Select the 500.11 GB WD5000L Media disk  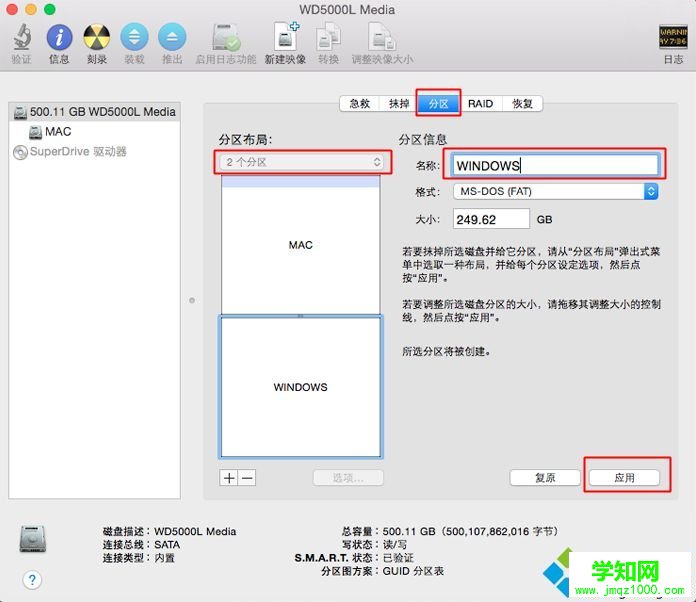pyautogui.click(x=95, y=112)
